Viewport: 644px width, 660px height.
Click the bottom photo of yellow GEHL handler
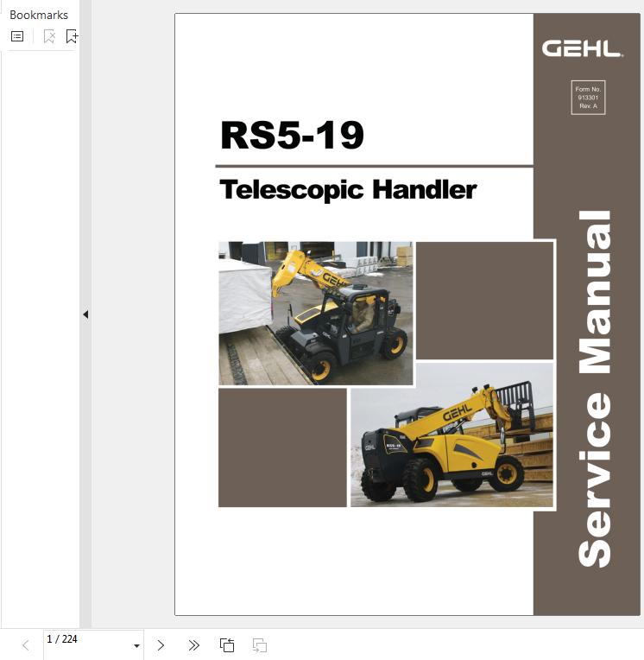451,435
